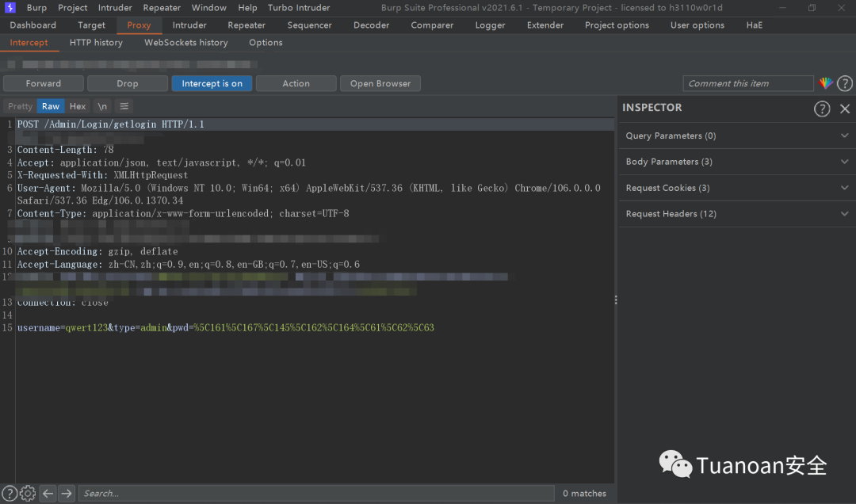Switch to Logger tab

[491, 25]
